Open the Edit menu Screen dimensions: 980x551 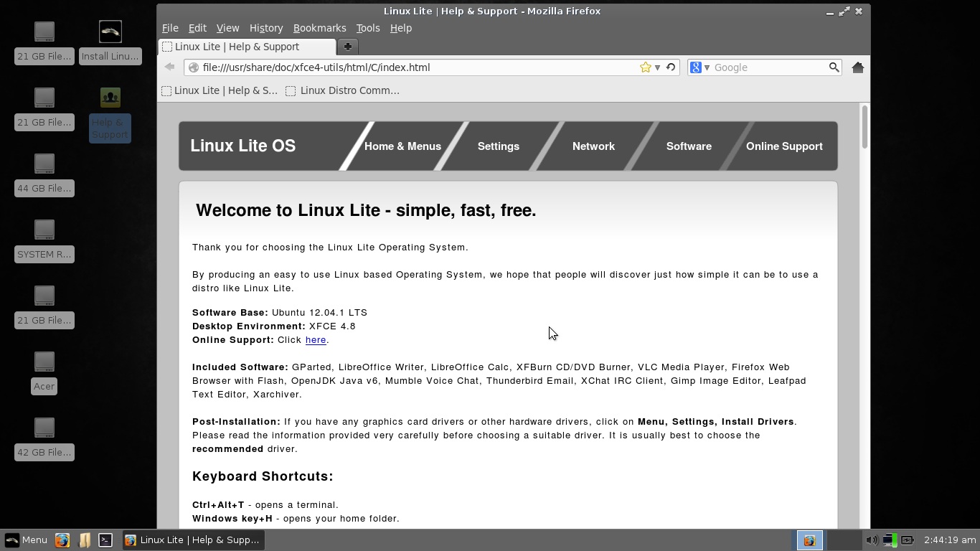pos(197,28)
